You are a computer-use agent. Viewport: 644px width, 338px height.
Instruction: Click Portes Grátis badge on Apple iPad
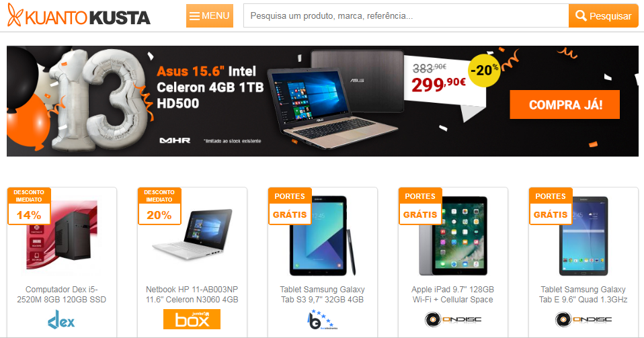[x=420, y=206]
